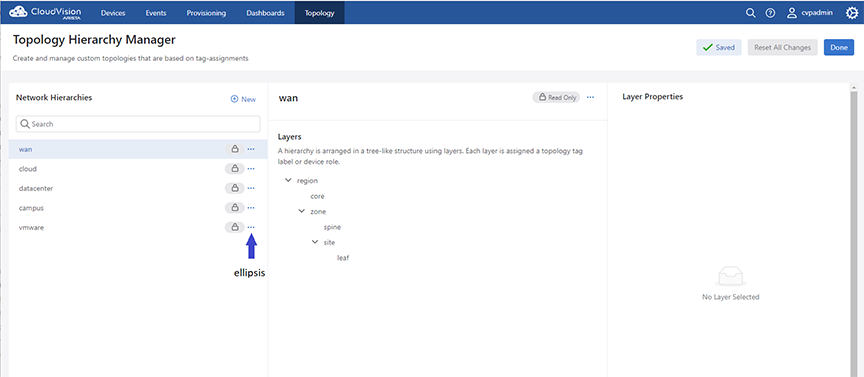Open the Topology tab
Viewport: 864px width, 377px height.
coord(320,13)
